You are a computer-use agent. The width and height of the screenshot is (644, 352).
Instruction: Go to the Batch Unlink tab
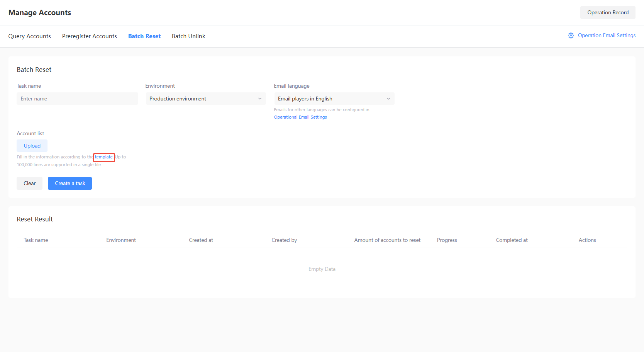point(188,36)
